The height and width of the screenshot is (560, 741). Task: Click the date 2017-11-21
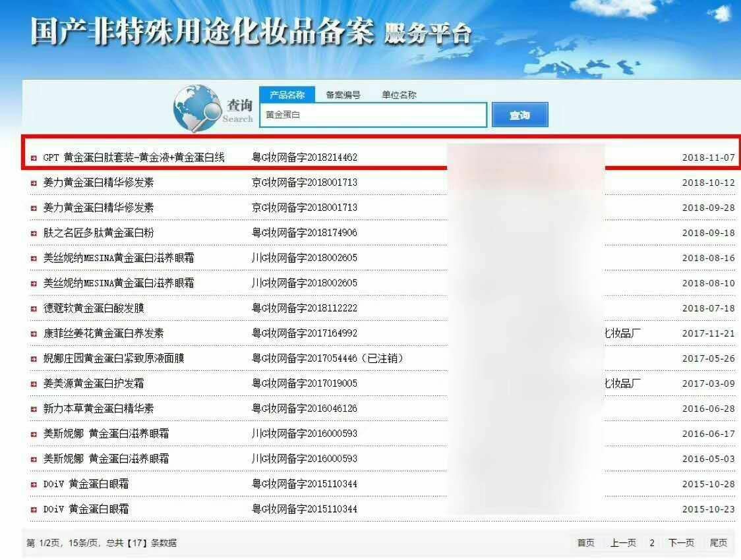click(709, 333)
